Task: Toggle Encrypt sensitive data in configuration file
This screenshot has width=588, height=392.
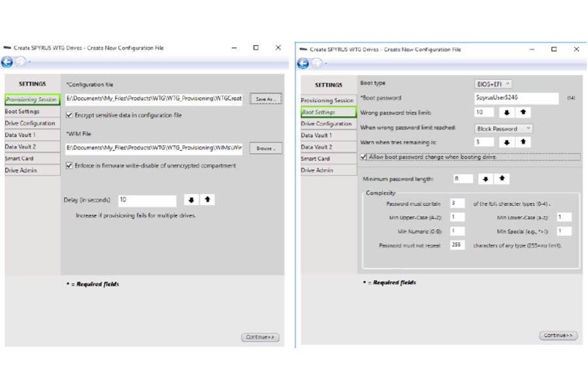Action: pyautogui.click(x=69, y=115)
